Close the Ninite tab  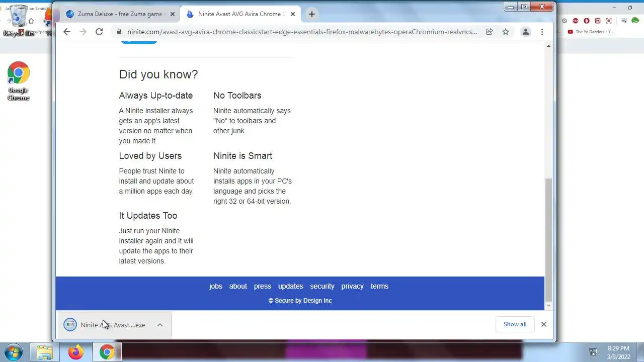(x=293, y=14)
